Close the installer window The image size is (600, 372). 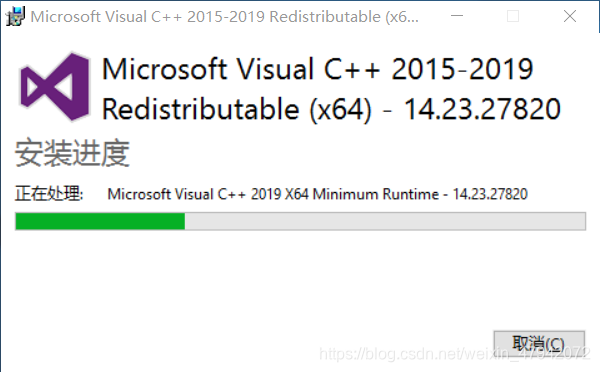click(570, 16)
